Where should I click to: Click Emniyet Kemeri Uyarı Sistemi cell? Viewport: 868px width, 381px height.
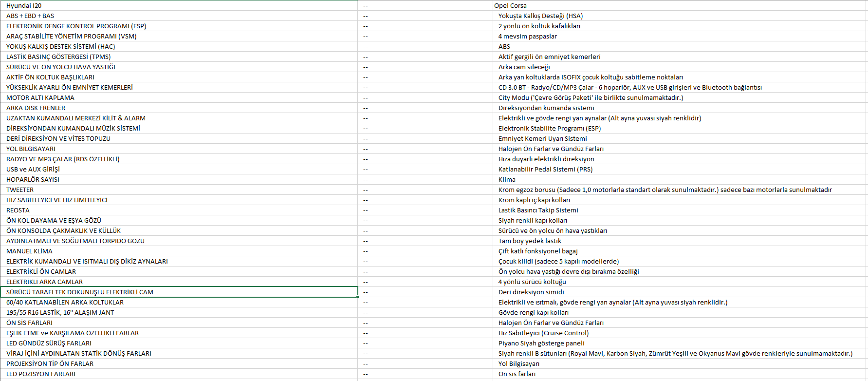coord(680,138)
